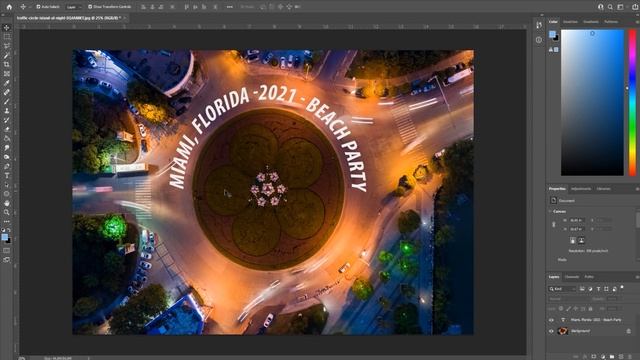This screenshot has width=640, height=360.
Task: Toggle the filter for pixel layers
Action: pos(582,289)
